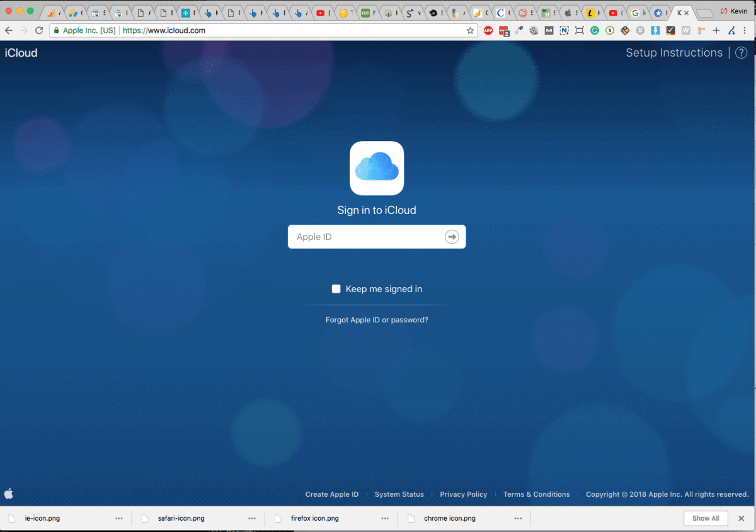Open the Privacy Policy link
This screenshot has width=756, height=532.
(x=464, y=494)
